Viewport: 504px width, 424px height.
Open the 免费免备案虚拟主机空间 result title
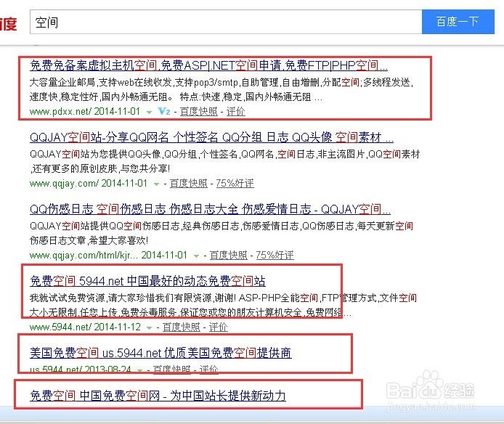pyautogui.click(x=208, y=65)
